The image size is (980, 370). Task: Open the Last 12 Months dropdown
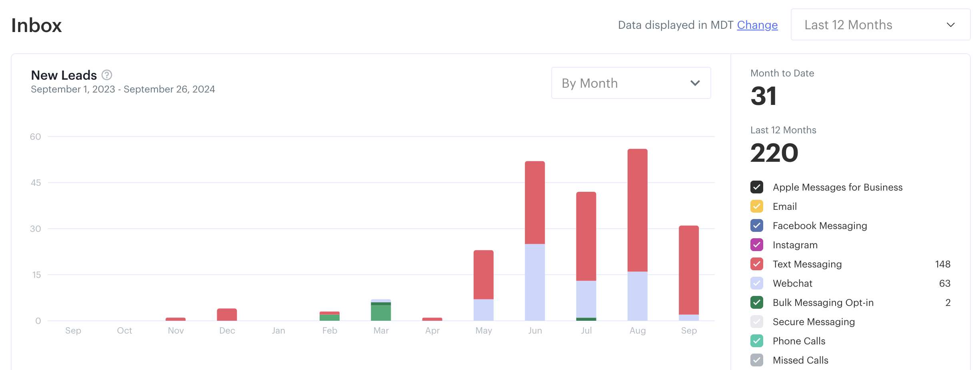point(880,25)
